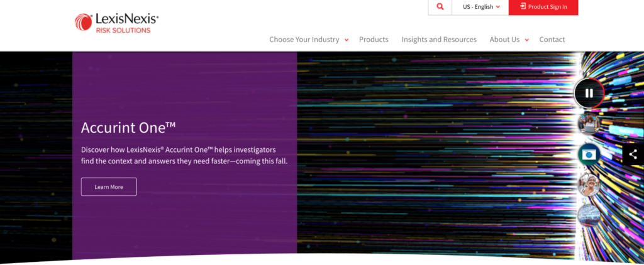Open the US - English language dropdown
This screenshot has width=644, height=265.
(x=480, y=7)
